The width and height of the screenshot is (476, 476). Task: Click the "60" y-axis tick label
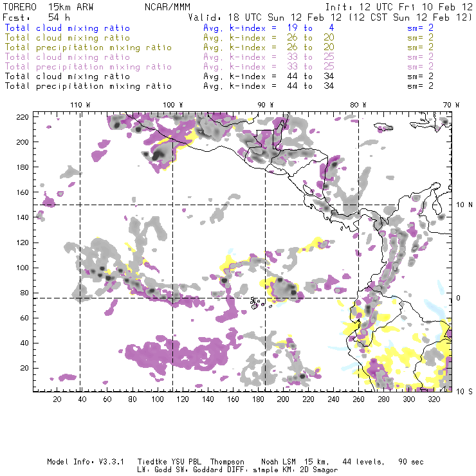point(24,318)
